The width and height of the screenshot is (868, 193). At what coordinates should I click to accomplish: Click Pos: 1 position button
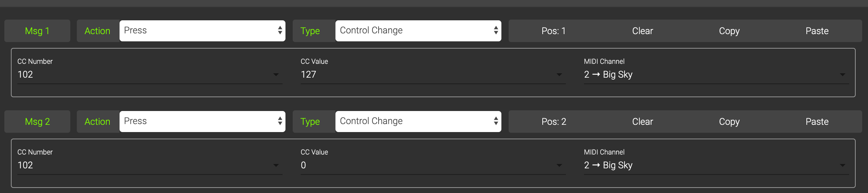point(553,31)
